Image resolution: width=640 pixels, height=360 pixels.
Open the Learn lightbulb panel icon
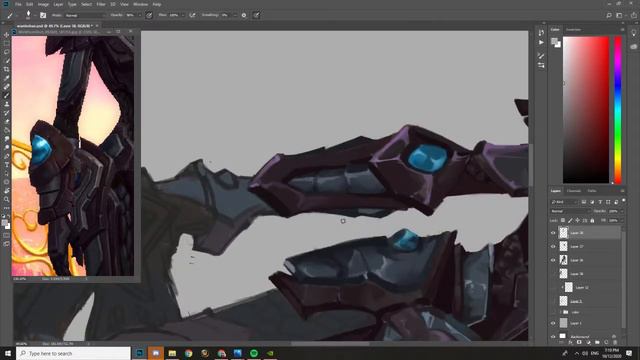(x=633, y=33)
